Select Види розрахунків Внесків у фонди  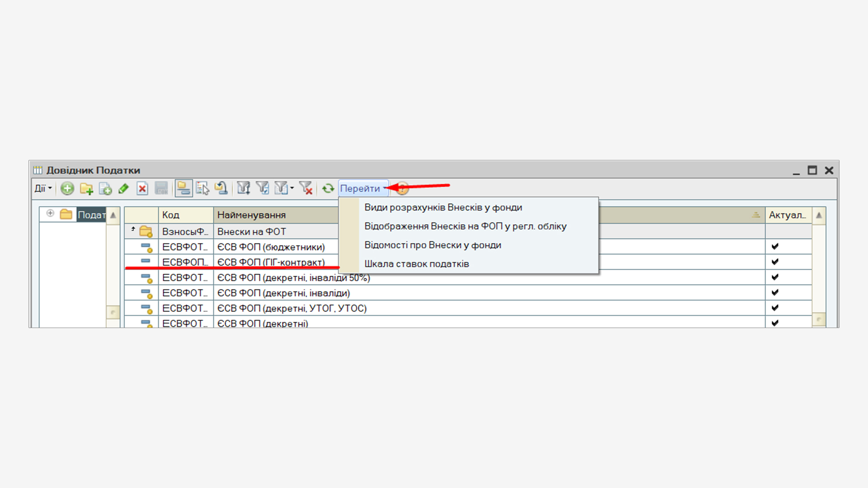coord(443,207)
